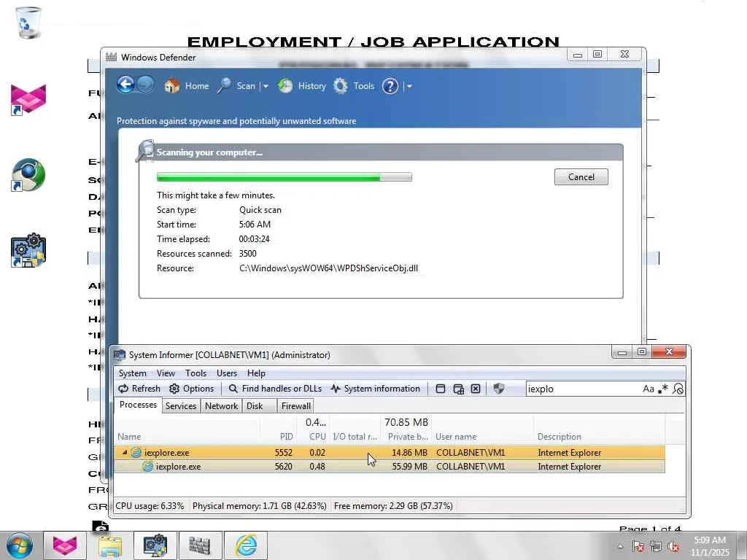
Task: Open the pink fox desktop shortcut
Action: pyautogui.click(x=28, y=99)
